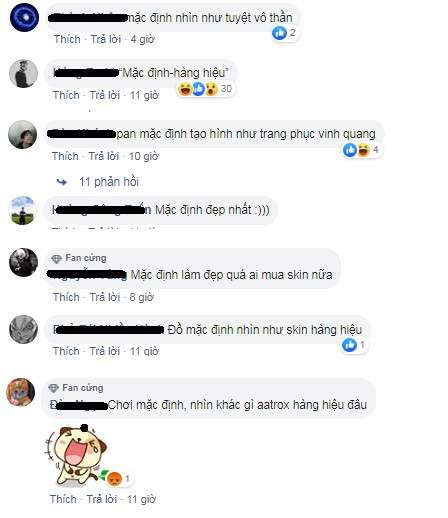Click the reply arrow icon beside 11 phản hồi

62,182
